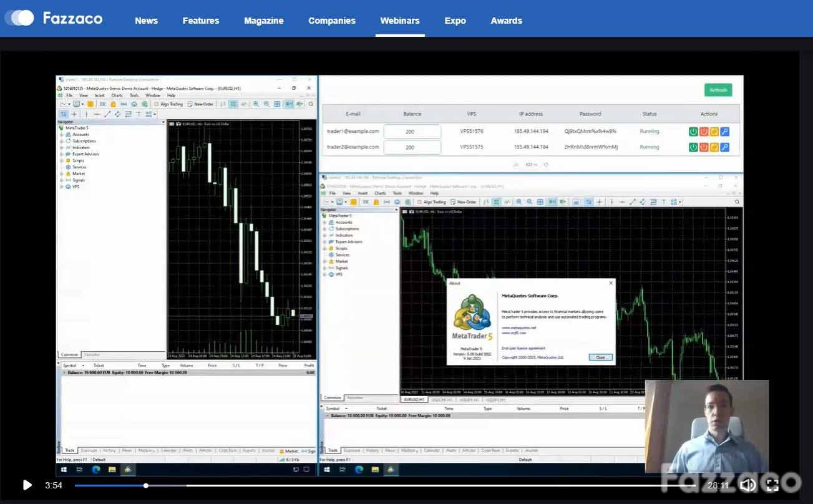Click the blue key icon for trader1@example.com
Image resolution: width=813 pixels, height=504 pixels.
(x=724, y=132)
